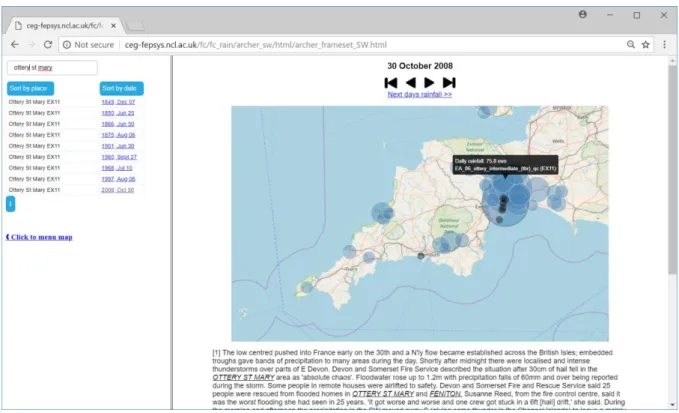Play forward with the right arrow
Screen dimensions: 679x413
coord(429,83)
